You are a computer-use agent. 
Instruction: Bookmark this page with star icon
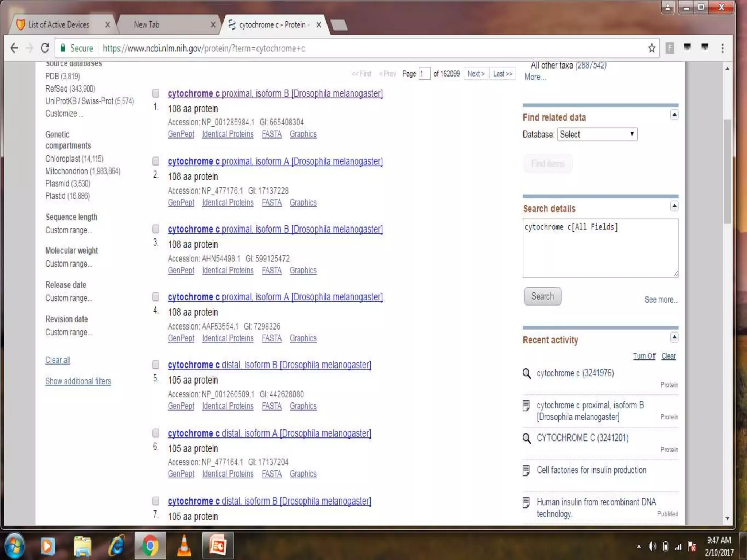(651, 48)
